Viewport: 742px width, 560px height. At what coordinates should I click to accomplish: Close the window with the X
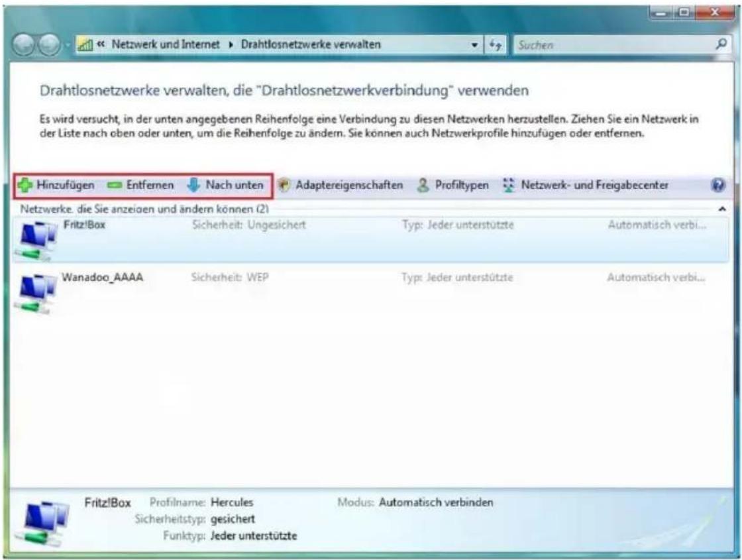(715, 13)
